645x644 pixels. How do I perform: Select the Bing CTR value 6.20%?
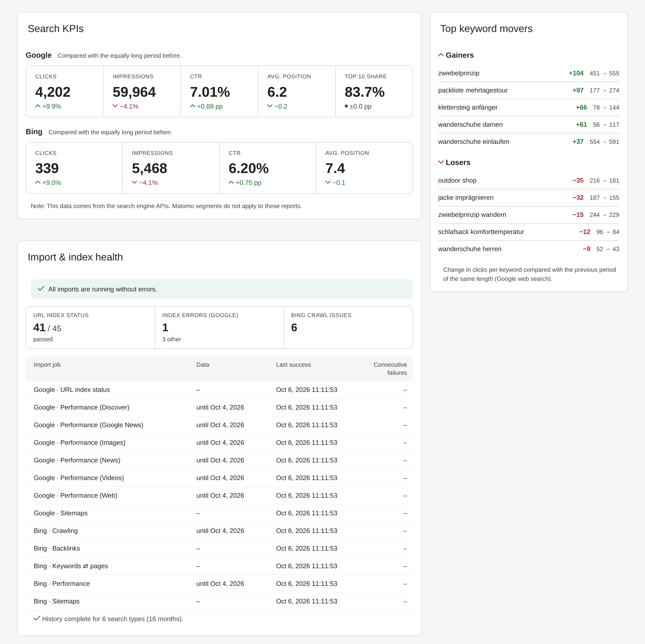249,168
